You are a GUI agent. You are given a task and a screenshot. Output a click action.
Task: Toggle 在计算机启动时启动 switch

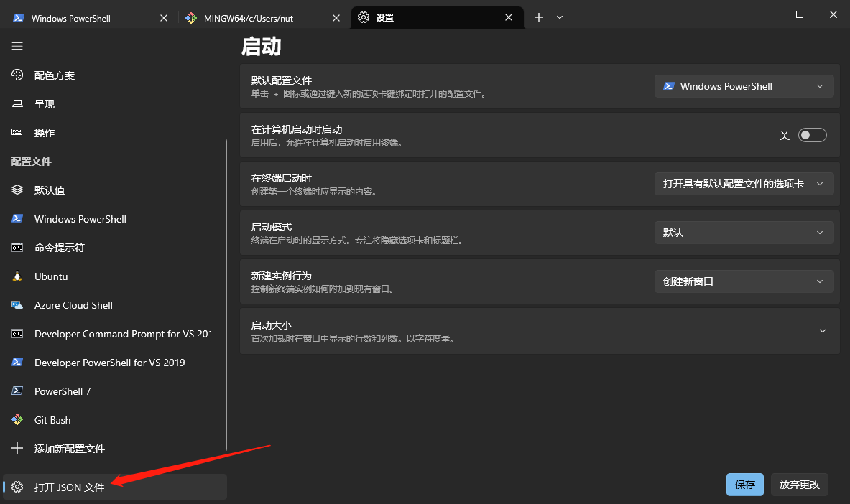pyautogui.click(x=812, y=135)
